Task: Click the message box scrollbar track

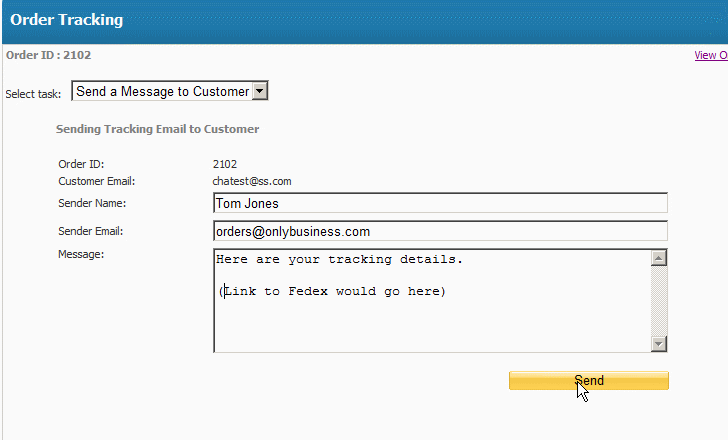Action: [x=659, y=301]
